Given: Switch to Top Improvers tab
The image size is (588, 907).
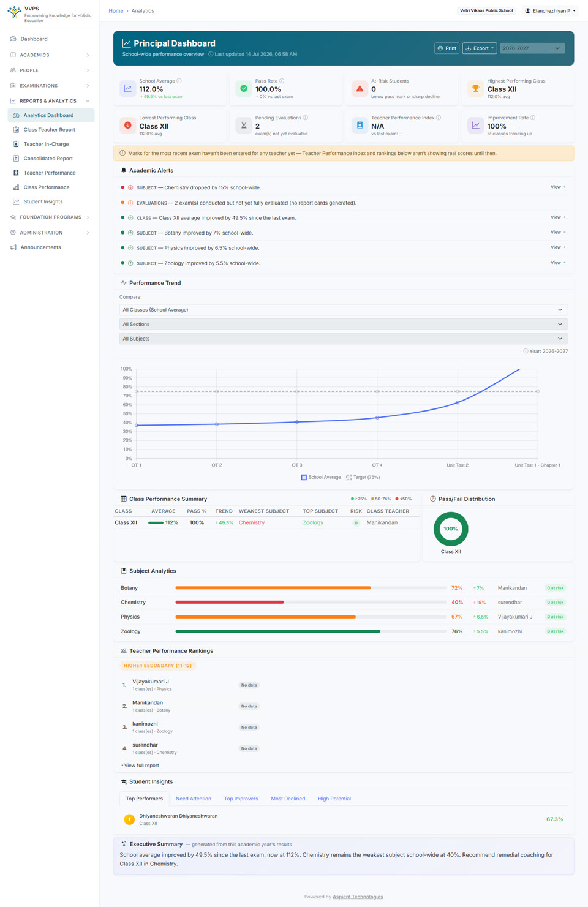Looking at the screenshot, I should [x=241, y=799].
